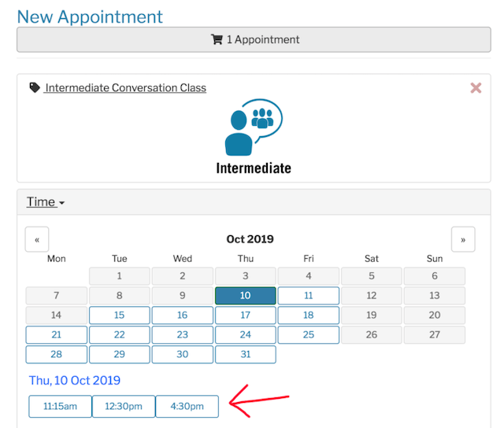The width and height of the screenshot is (504, 428).
Task: Click the tag icon beside class name
Action: (x=35, y=88)
